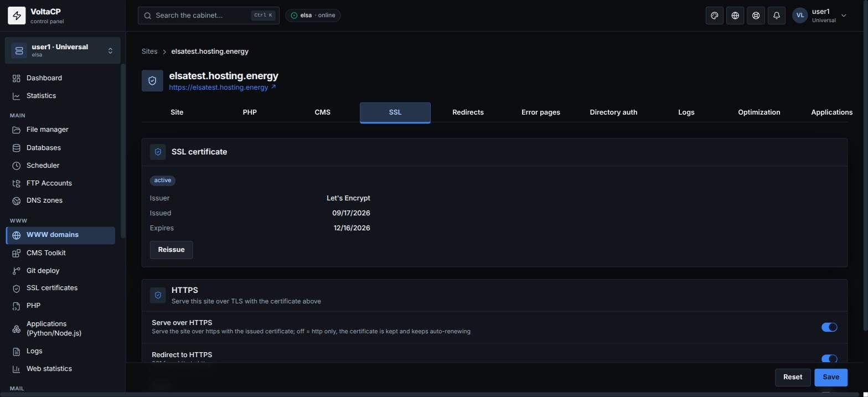Click the Statistics chart icon

coord(17,96)
